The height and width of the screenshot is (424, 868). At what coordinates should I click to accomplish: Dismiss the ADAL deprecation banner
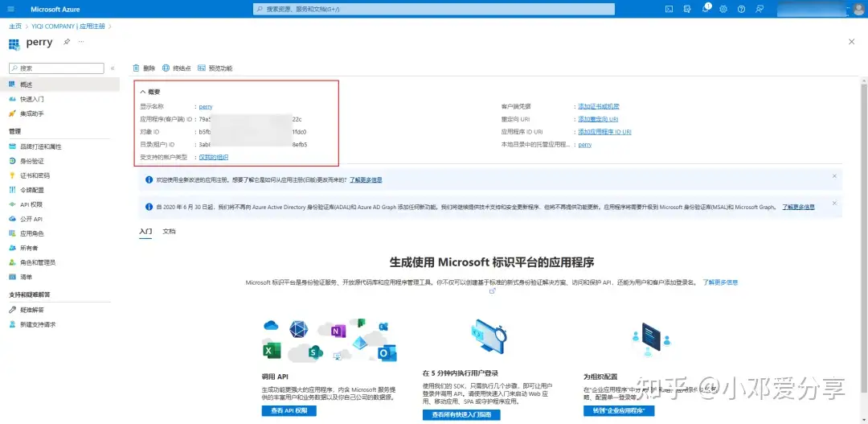834,203
